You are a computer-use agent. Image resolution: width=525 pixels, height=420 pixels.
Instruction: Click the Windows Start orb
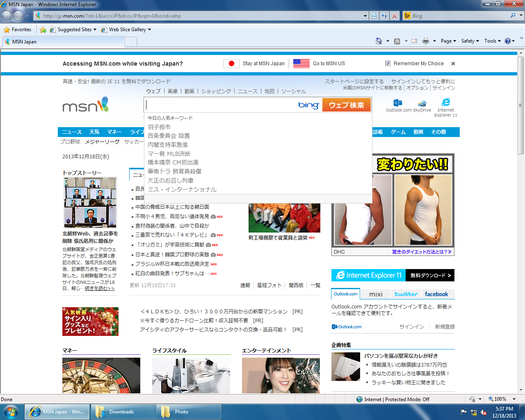tap(11, 411)
